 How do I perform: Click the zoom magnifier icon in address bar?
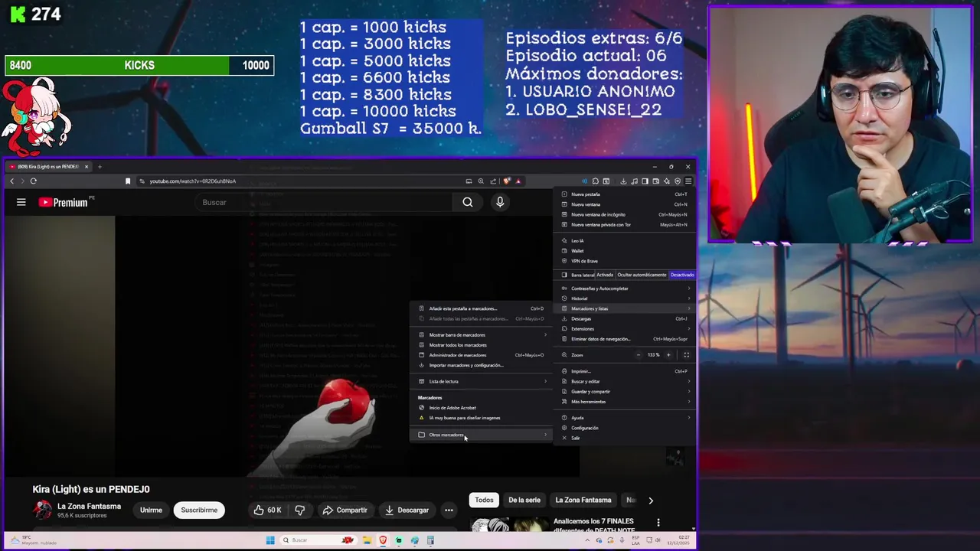pyautogui.click(x=481, y=181)
